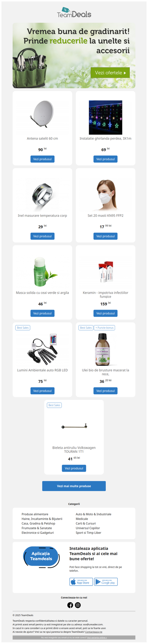Click Vezi mai multe produse button
This screenshot has width=148, height=644.
pyautogui.click(x=74, y=486)
